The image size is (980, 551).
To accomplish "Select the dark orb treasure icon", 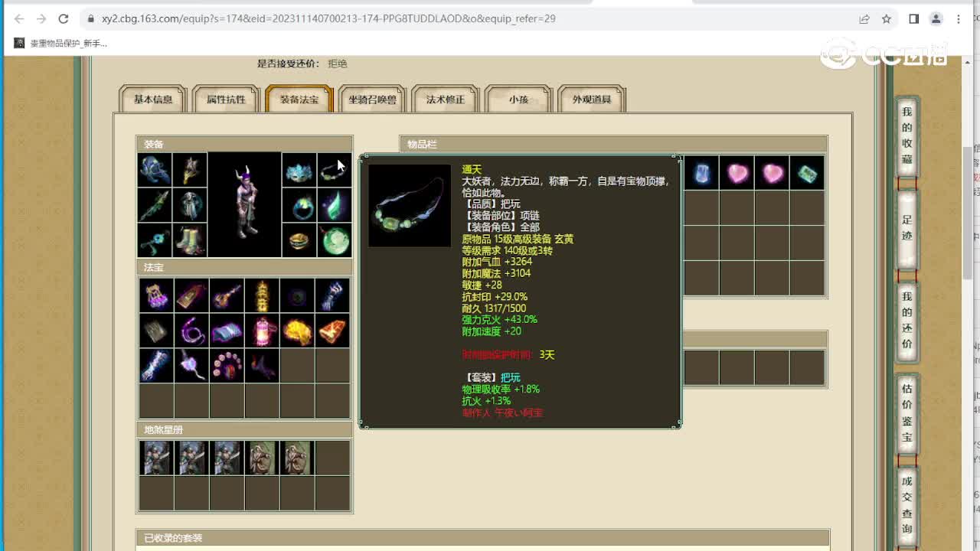I will click(x=297, y=295).
